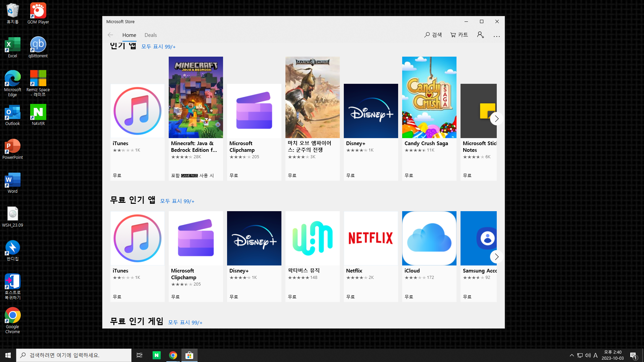The height and width of the screenshot is (362, 644).
Task: Select the Excel desktop shortcut
Action: click(x=13, y=48)
